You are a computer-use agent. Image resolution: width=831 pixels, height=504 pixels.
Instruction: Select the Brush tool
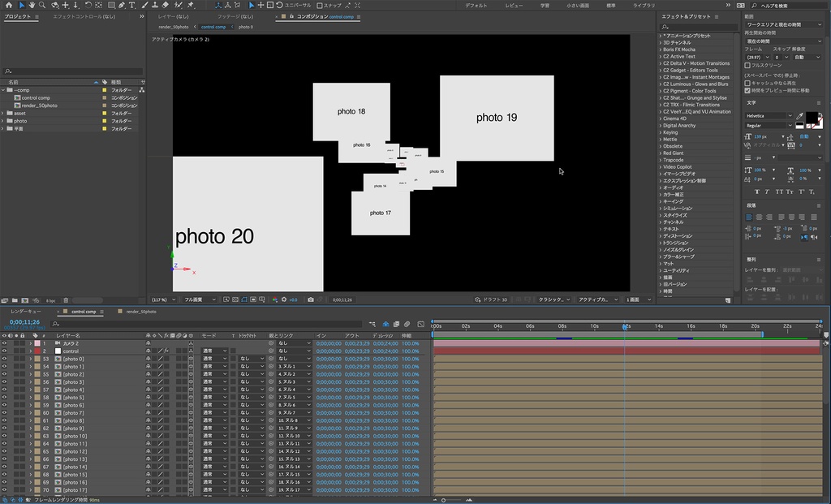point(146,5)
